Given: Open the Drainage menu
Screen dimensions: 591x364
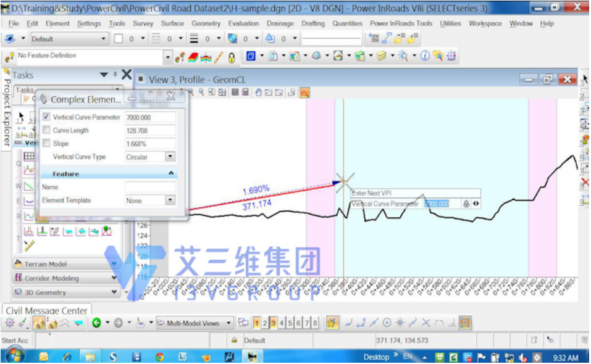Looking at the screenshot, I should (x=280, y=23).
